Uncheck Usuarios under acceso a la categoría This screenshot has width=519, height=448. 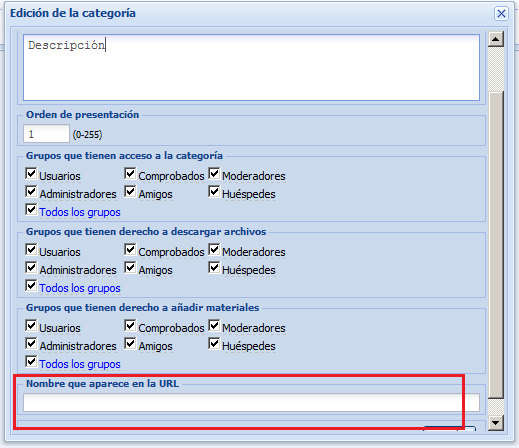(x=31, y=173)
